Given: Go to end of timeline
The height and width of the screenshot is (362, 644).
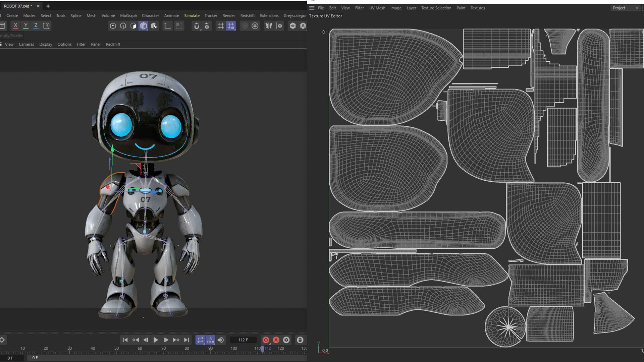Looking at the screenshot, I should pyautogui.click(x=187, y=340).
